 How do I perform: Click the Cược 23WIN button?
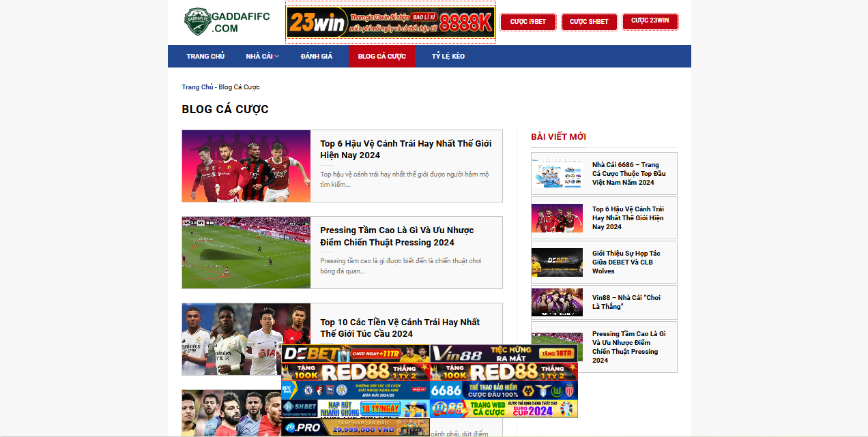[650, 21]
